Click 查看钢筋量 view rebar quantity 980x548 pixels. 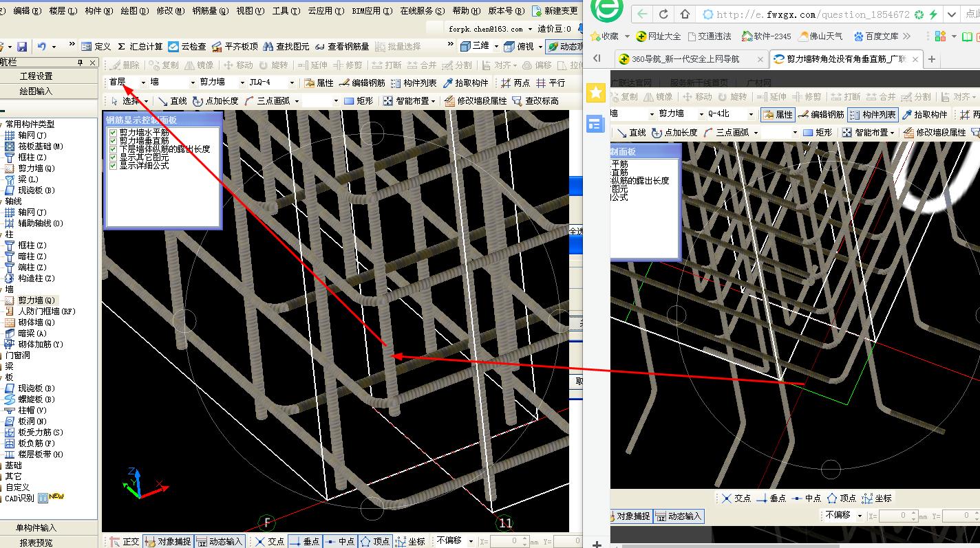(x=342, y=46)
